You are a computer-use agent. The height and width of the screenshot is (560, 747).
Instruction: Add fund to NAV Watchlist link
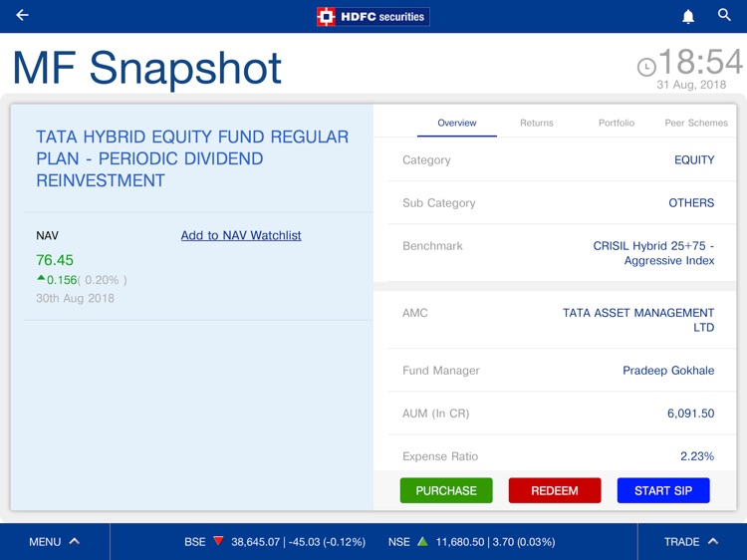241,235
